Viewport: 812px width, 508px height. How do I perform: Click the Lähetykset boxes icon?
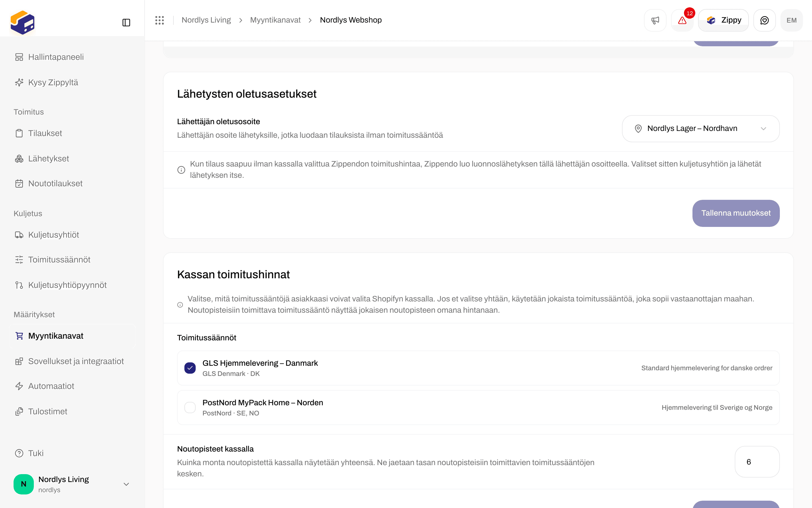click(x=19, y=159)
